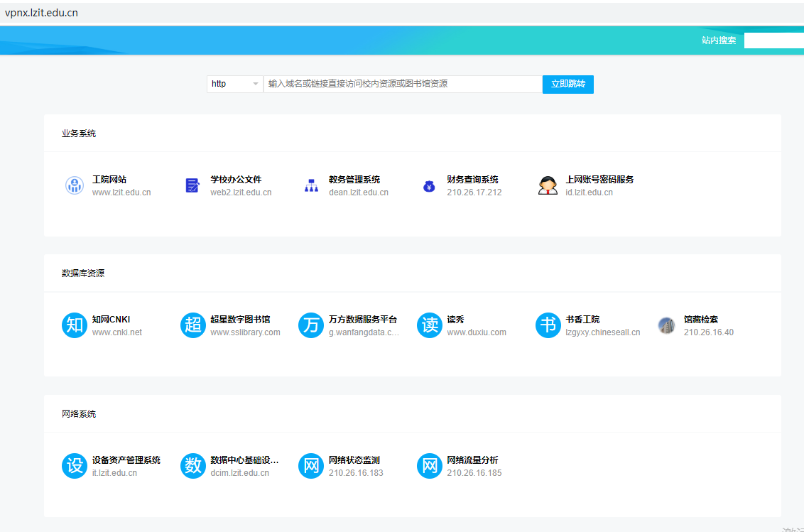This screenshot has width=804, height=532.
Task: Click the 读秀 round icon
Action: tap(429, 326)
